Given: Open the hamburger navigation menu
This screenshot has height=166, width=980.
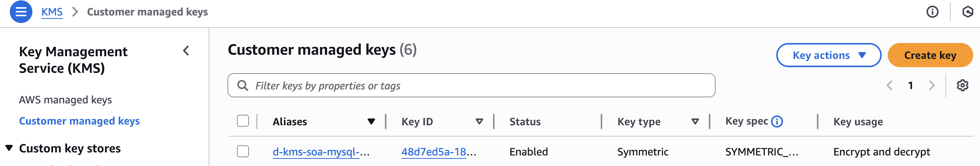Looking at the screenshot, I should click(21, 12).
